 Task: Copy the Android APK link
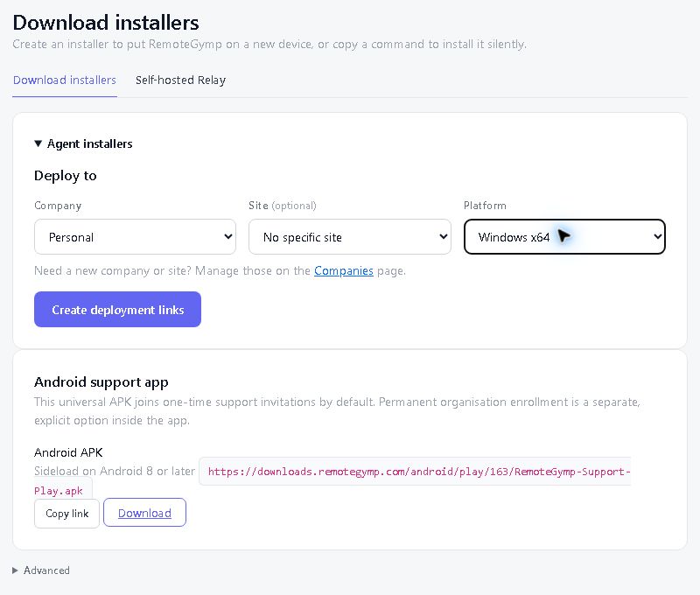pyautogui.click(x=67, y=514)
